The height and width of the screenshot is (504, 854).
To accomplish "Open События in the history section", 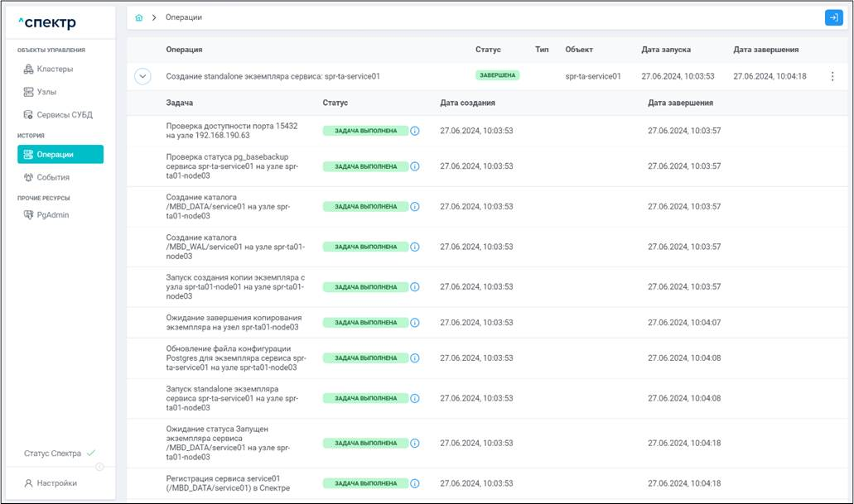I will tap(53, 177).
